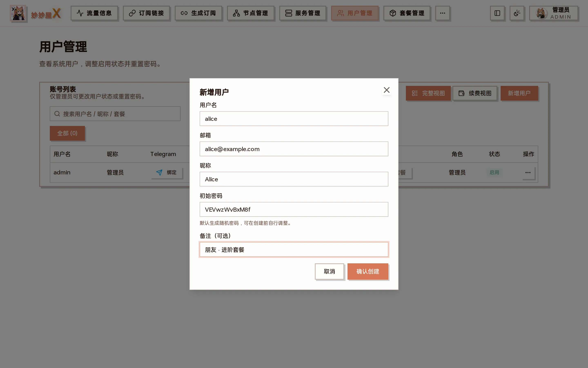Click the 备注 field with 朋友 · 进阶套餐

coord(294,249)
